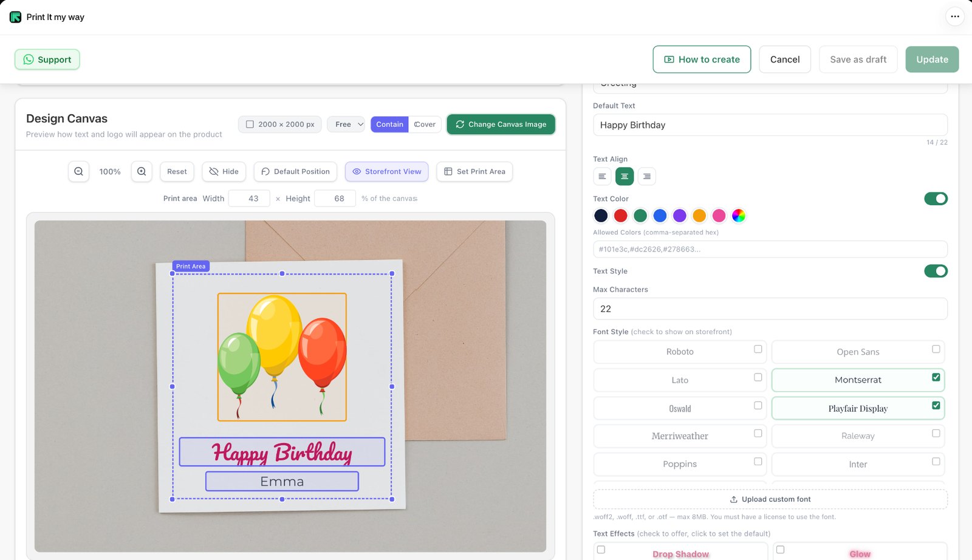Zoom in the design canvas
This screenshot has height=560, width=972.
tap(142, 172)
